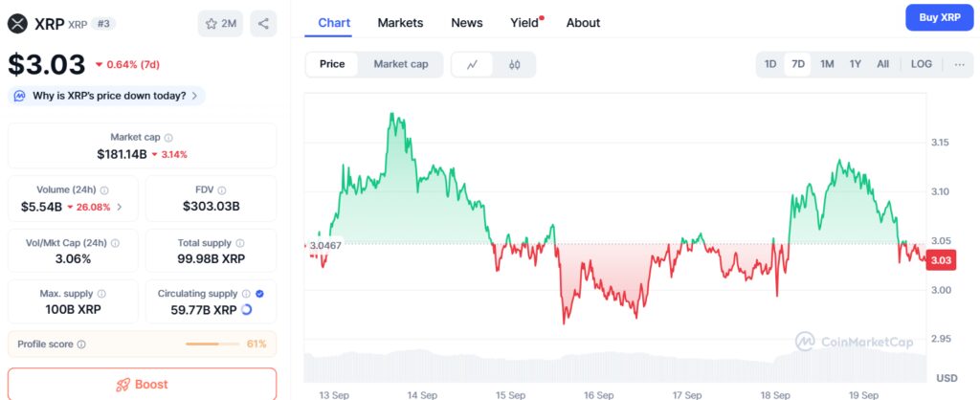The image size is (980, 400).
Task: Expand Volume (24h) details chevron
Action: pyautogui.click(x=120, y=207)
